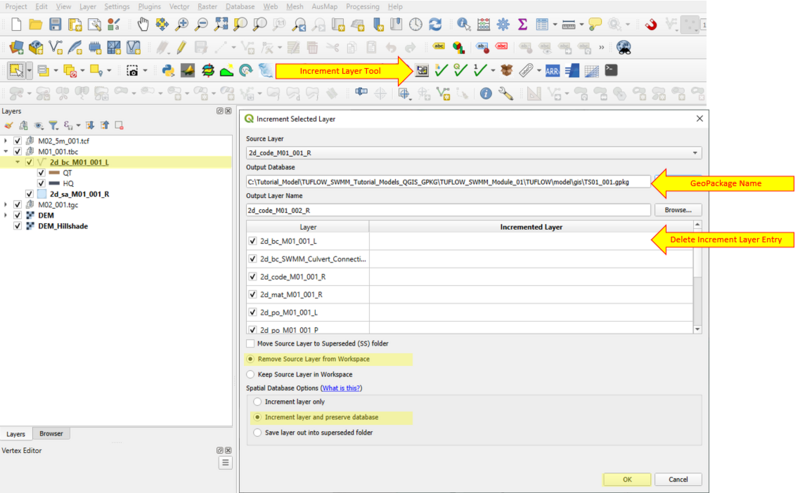Close the Increment Selected Layer dialog
Screen dimensions: 800x493
click(699, 118)
